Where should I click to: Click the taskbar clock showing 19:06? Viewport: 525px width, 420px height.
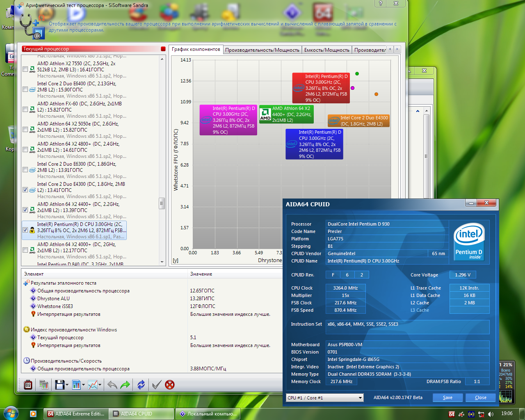click(x=507, y=413)
